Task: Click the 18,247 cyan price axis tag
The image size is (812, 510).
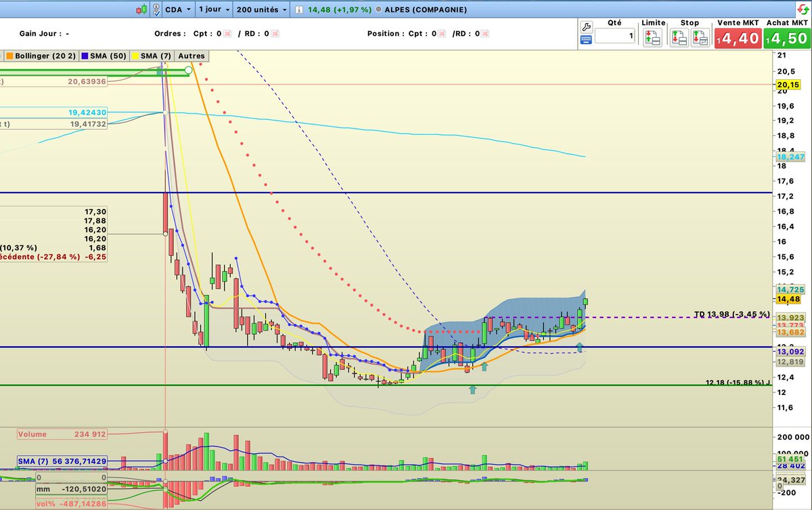Action: point(790,157)
